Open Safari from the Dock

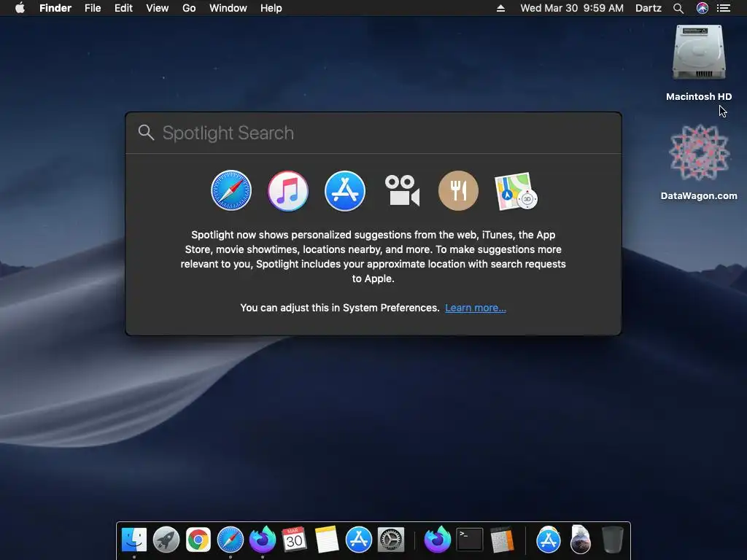230,540
